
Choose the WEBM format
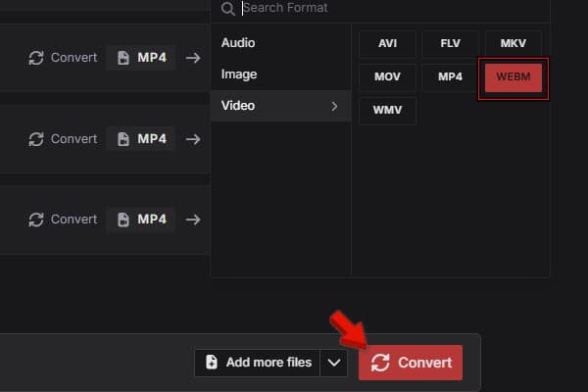point(514,77)
